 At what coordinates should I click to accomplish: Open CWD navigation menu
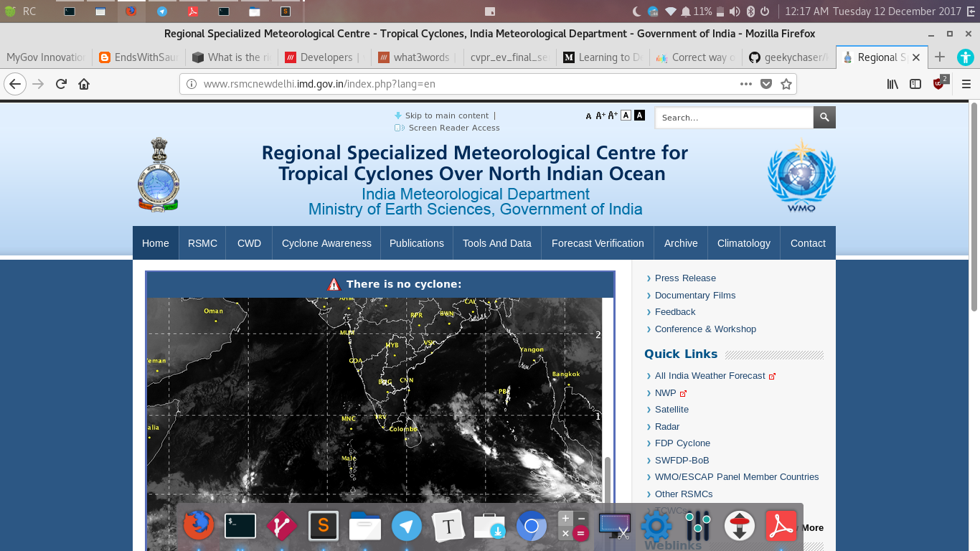[249, 243]
